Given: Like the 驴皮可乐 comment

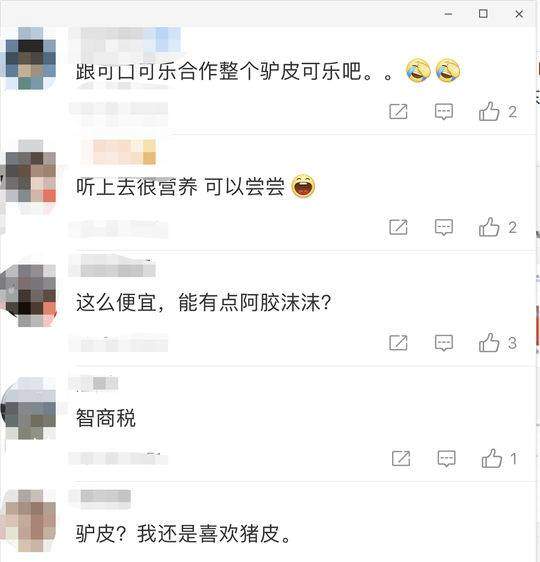Looking at the screenshot, I should (489, 111).
